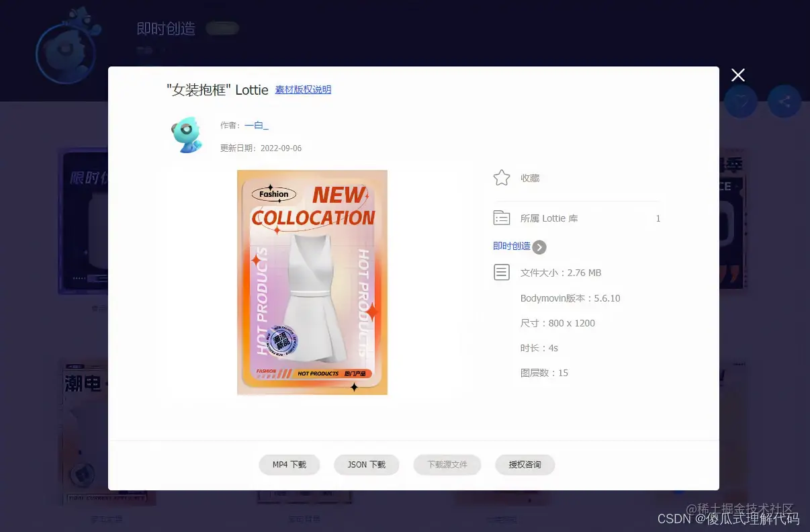Click the Lottie library folder icon

tap(501, 218)
